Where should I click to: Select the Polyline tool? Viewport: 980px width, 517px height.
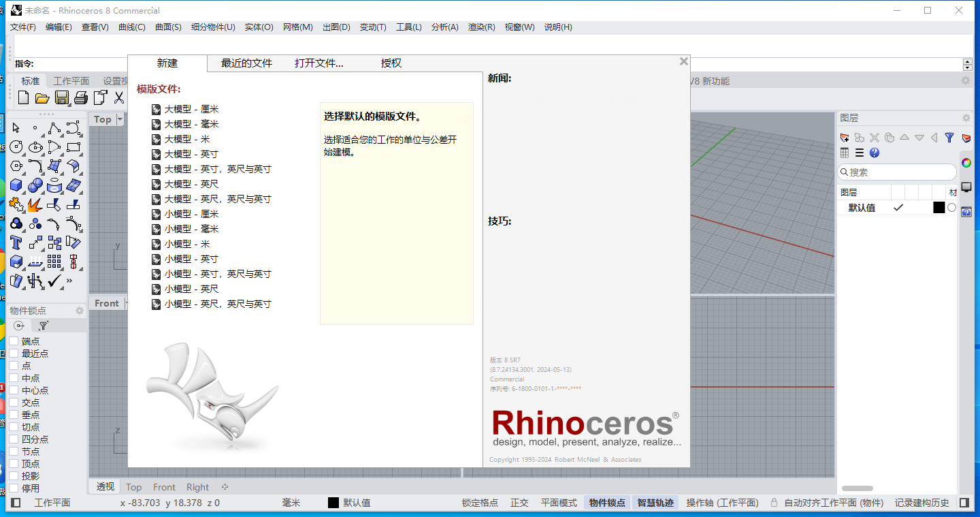coord(54,128)
